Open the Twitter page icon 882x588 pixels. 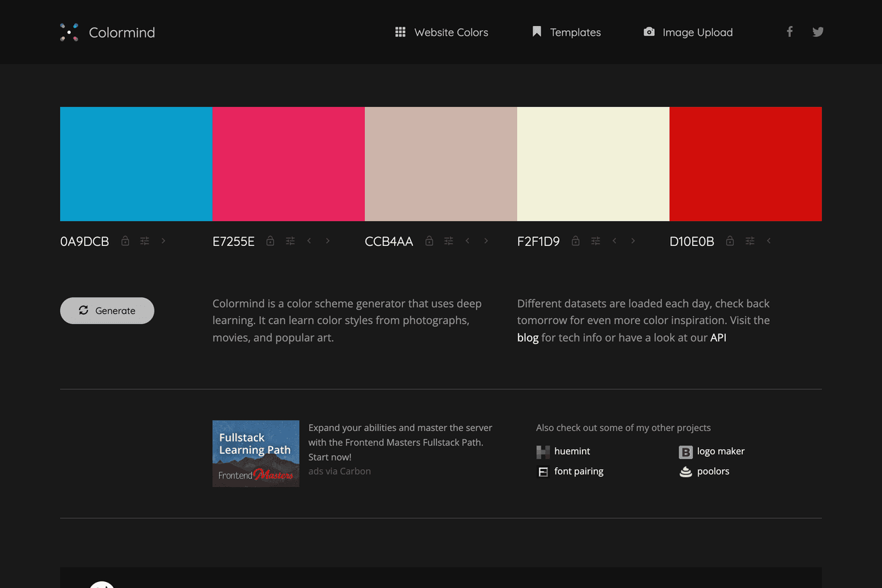click(x=818, y=31)
